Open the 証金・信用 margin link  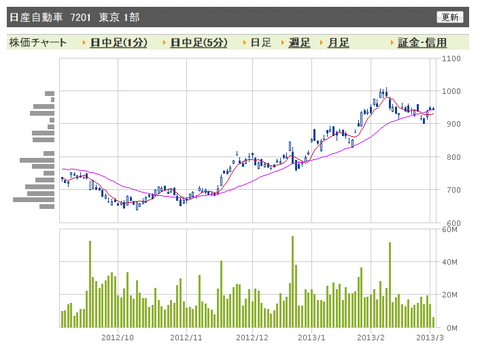(x=422, y=43)
